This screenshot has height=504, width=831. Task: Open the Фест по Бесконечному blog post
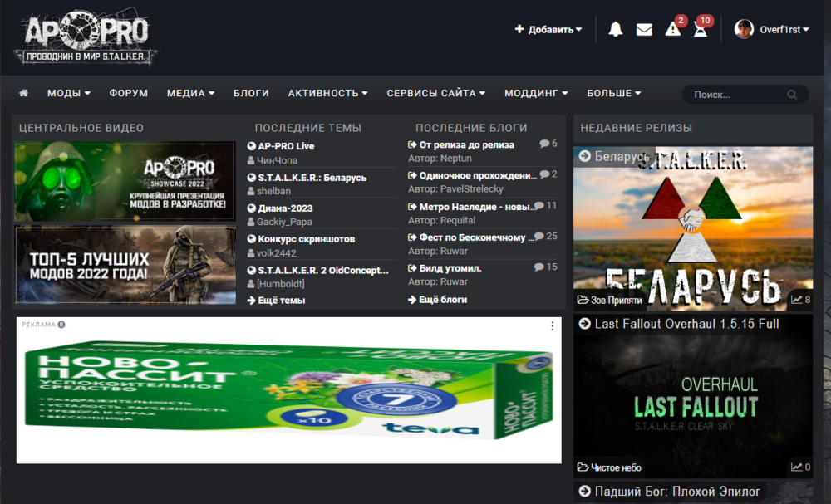coord(476,237)
